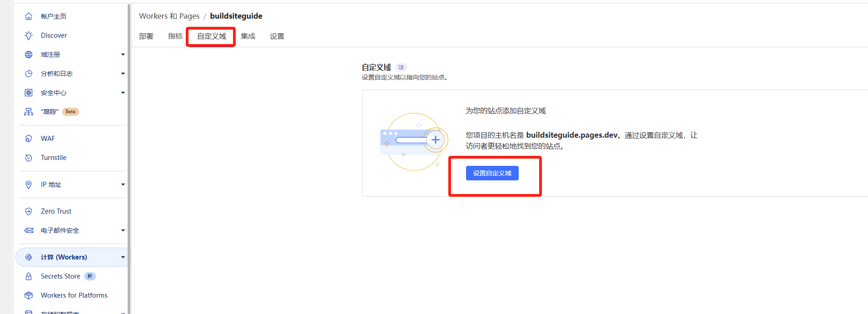This screenshot has height=314, width=868.
Task: Click the globe icon for 域注册
Action: click(x=29, y=55)
